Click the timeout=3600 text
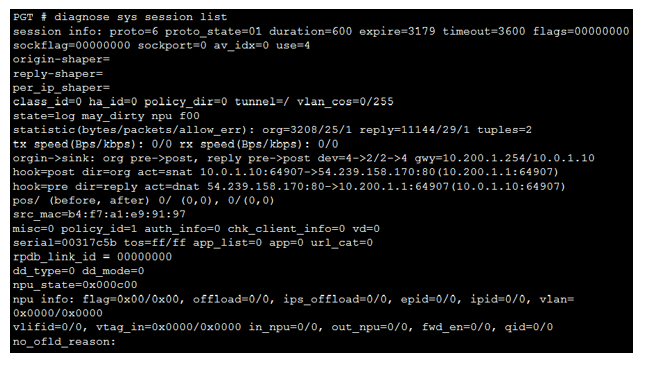The height and width of the screenshot is (366, 646). 484,31
